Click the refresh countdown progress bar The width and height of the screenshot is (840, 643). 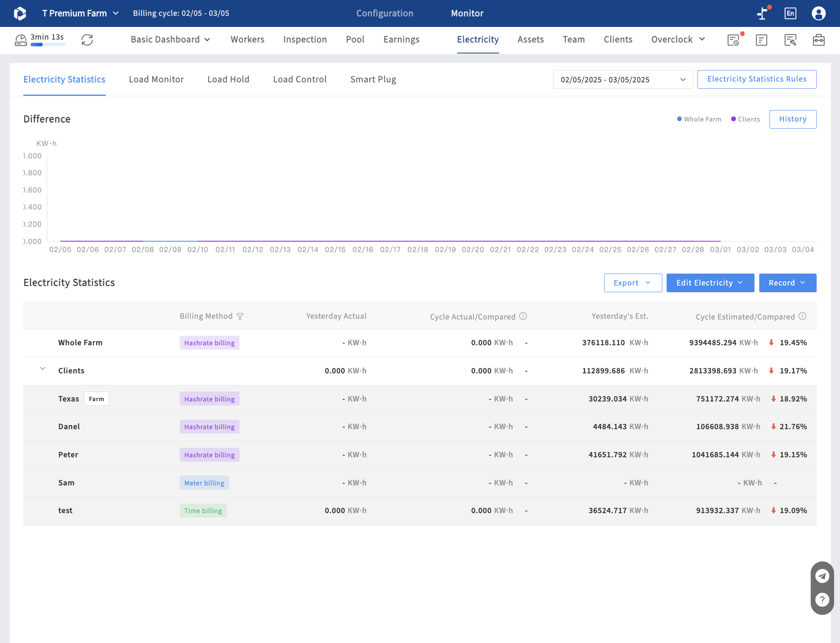click(x=48, y=45)
